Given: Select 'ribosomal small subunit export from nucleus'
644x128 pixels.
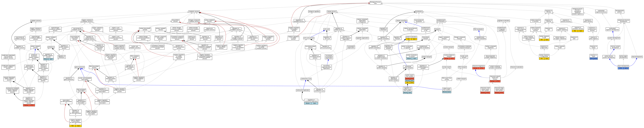Looking at the screenshot, I should pos(485,90).
